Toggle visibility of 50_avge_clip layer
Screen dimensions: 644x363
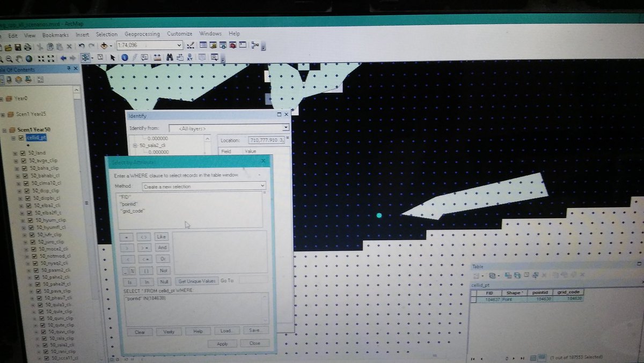24,160
